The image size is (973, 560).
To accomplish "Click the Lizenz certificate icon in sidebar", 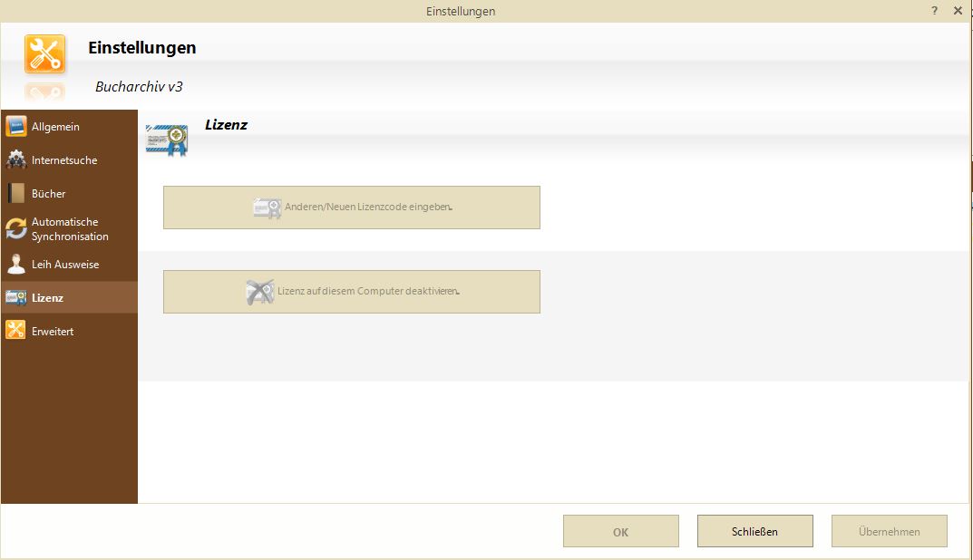I will (x=16, y=298).
